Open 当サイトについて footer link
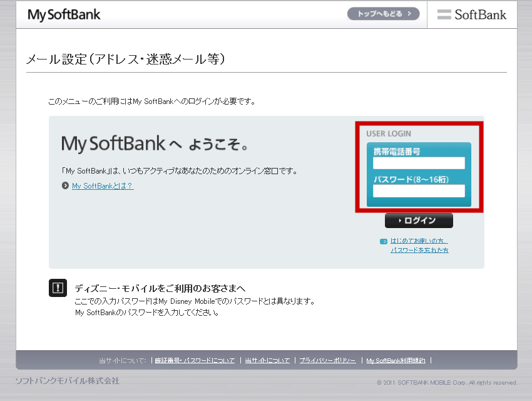532x401 pixels. click(267, 361)
